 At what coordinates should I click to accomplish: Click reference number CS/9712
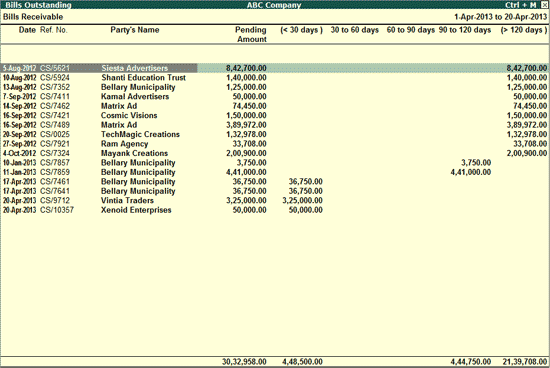coord(55,200)
